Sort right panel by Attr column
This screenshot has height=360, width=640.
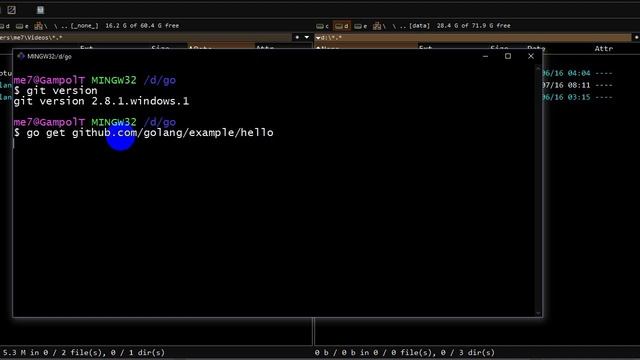click(x=604, y=48)
